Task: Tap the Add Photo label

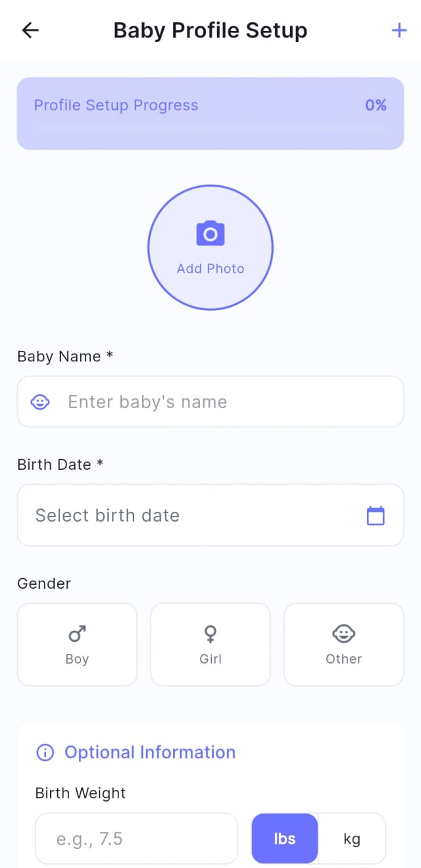Action: (210, 269)
